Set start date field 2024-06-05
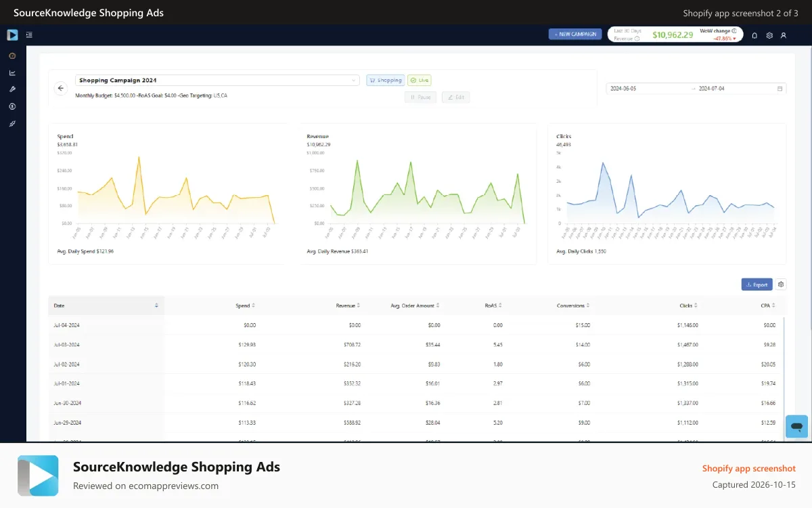 tap(646, 89)
